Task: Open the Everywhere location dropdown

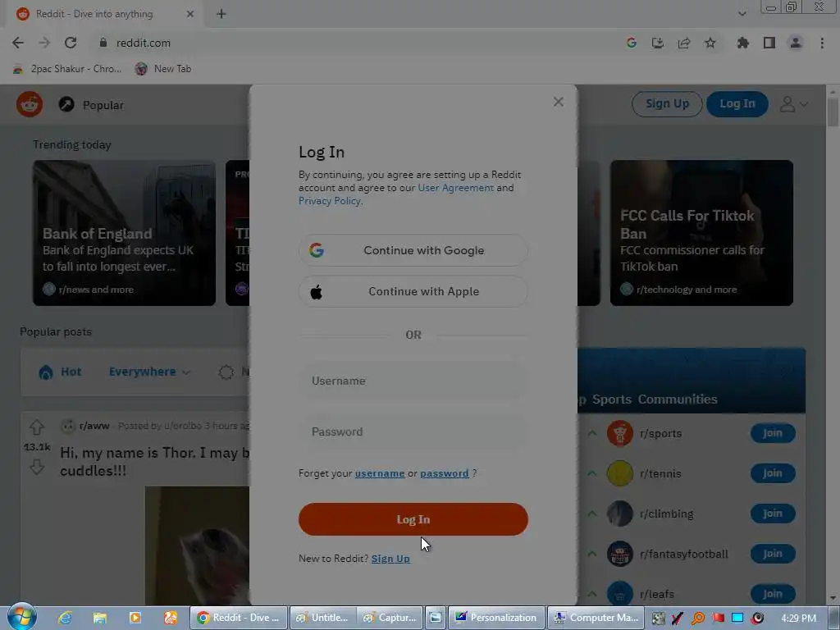Action: coord(149,372)
